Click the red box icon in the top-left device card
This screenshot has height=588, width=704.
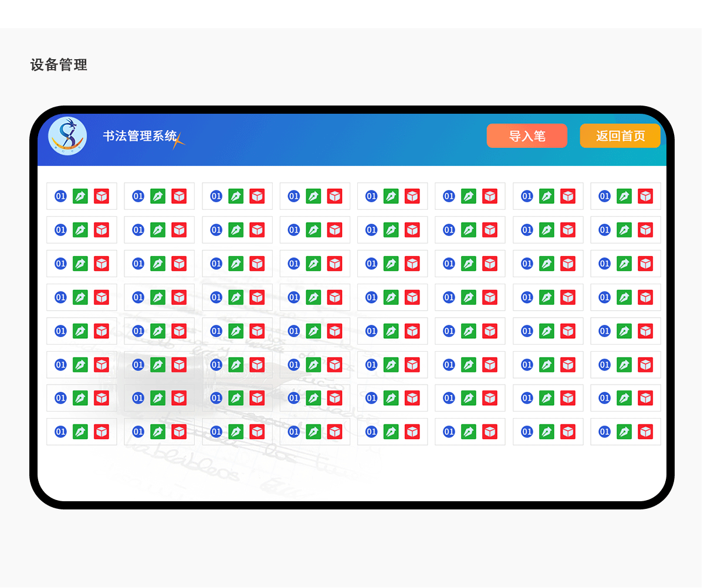(x=101, y=196)
